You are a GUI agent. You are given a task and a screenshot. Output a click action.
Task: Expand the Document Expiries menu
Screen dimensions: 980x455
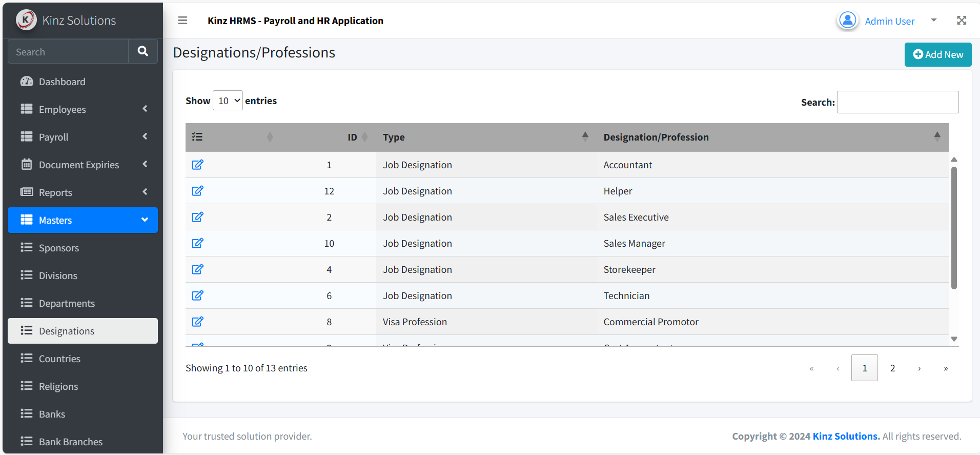[83, 165]
